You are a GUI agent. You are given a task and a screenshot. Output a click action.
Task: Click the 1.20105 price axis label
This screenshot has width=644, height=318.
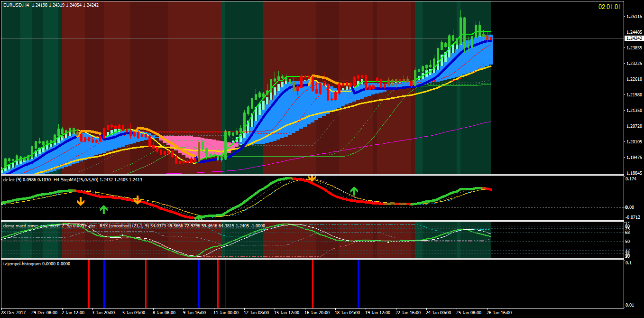634,142
